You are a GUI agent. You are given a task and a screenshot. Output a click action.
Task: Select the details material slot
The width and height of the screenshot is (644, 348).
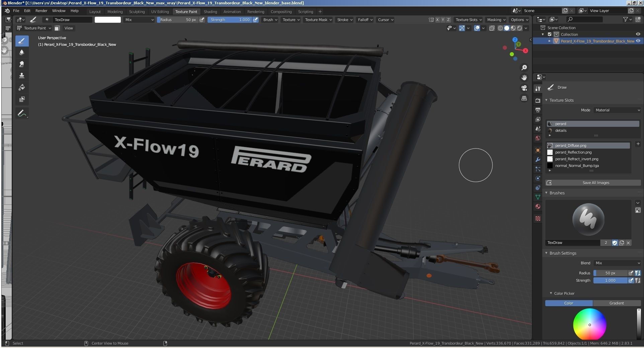(x=593, y=130)
